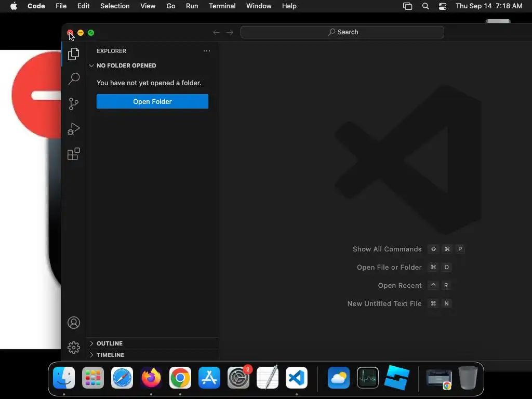Expand the OUTLINE section
This screenshot has height=399, width=532.
pos(91,343)
